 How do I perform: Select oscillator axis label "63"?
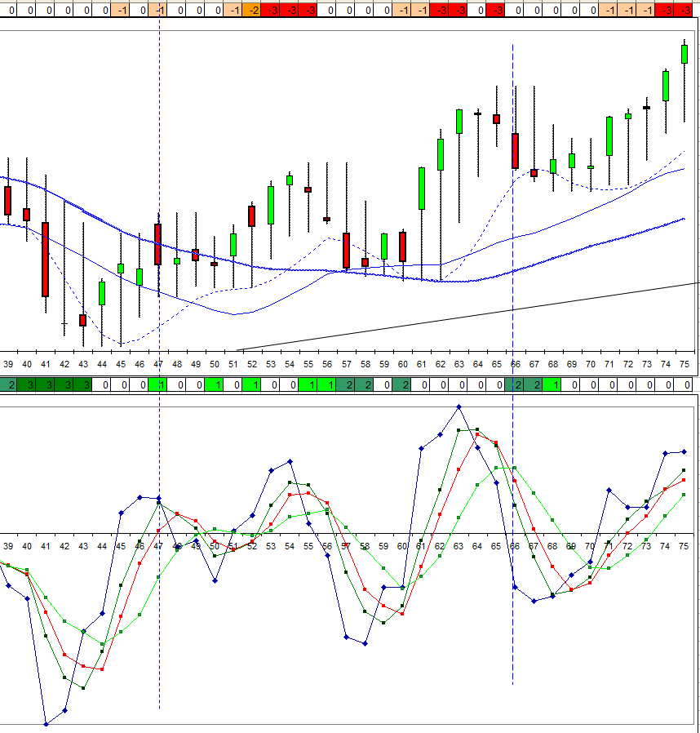tap(459, 546)
